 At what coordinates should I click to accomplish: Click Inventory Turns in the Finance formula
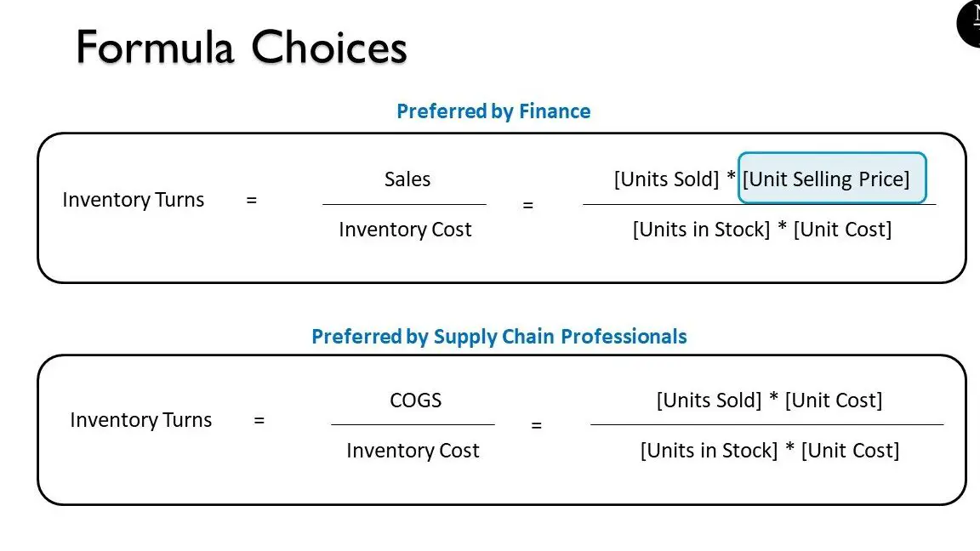(133, 200)
